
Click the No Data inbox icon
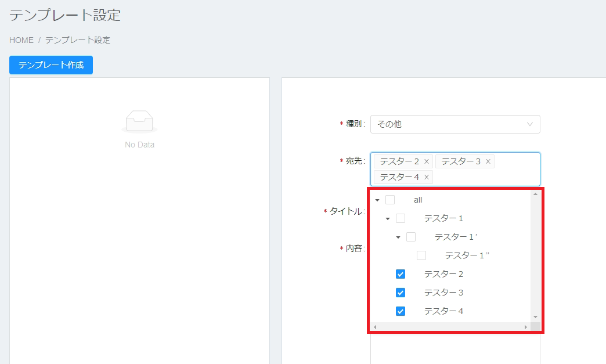(x=139, y=121)
